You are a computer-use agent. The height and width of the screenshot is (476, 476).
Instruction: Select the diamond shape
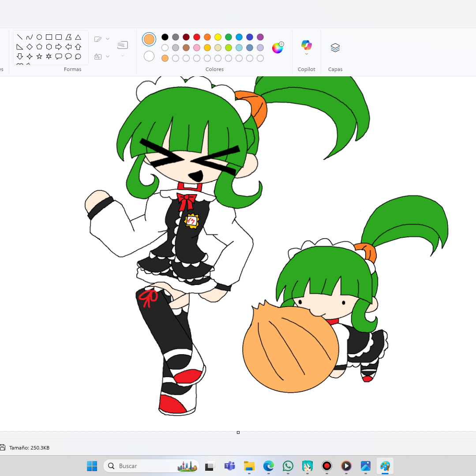tap(30, 47)
